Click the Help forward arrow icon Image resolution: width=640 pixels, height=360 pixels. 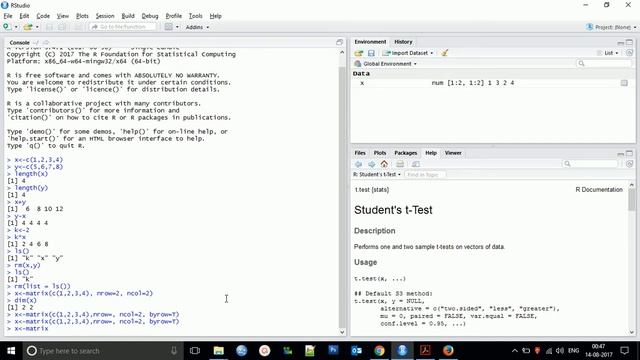click(371, 164)
